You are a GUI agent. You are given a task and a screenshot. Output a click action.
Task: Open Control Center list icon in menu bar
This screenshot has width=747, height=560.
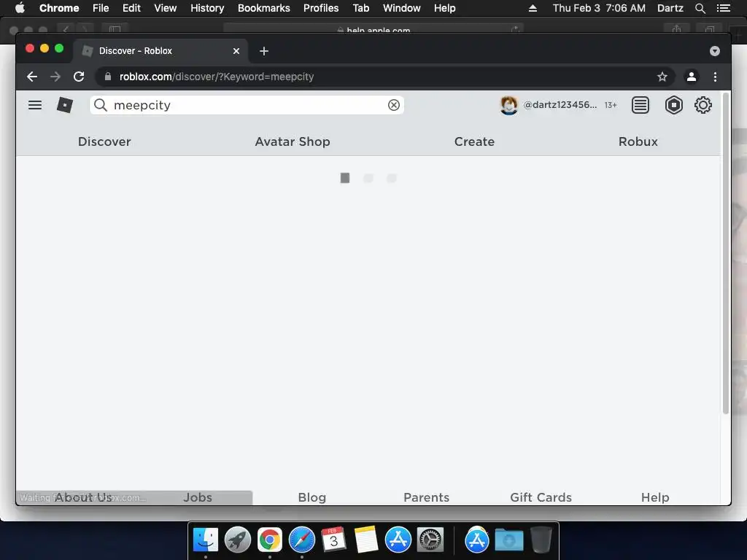tap(723, 8)
